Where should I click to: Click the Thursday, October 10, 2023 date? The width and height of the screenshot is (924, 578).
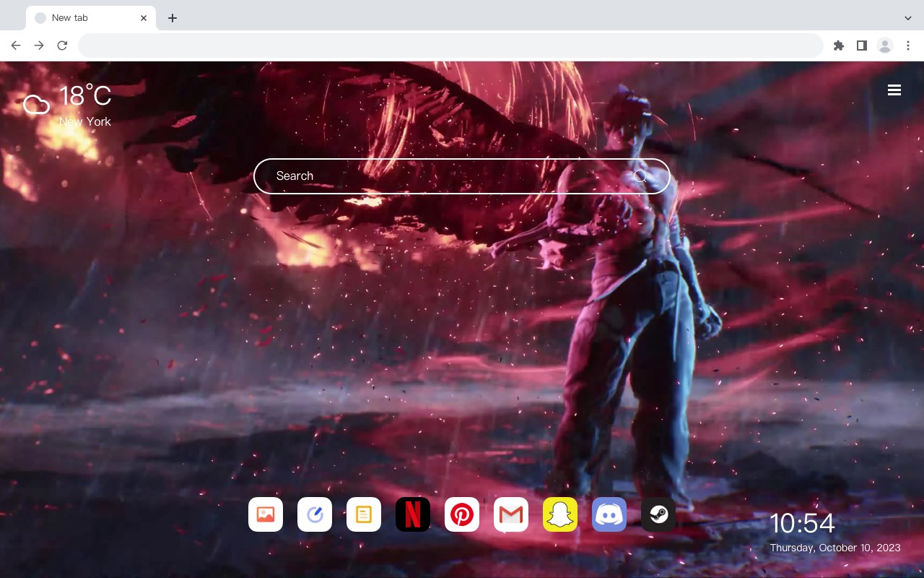[835, 548]
